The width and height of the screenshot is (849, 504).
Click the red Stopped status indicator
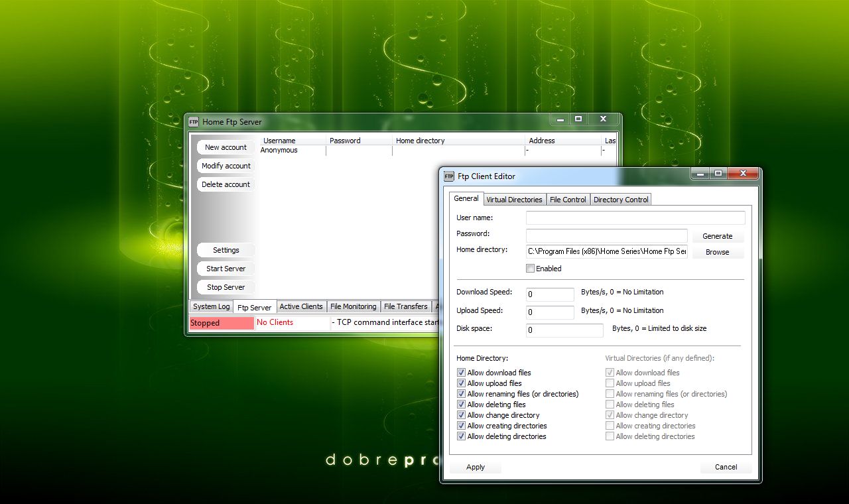[222, 323]
